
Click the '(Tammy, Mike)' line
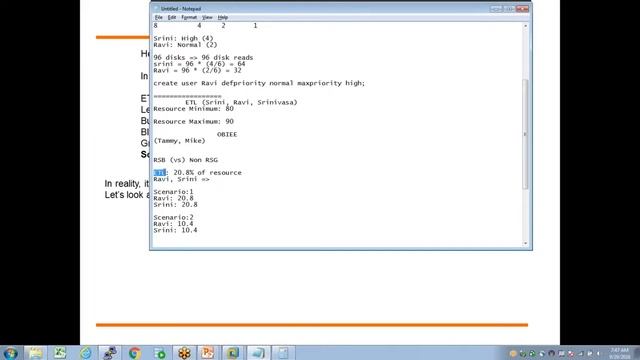point(180,141)
